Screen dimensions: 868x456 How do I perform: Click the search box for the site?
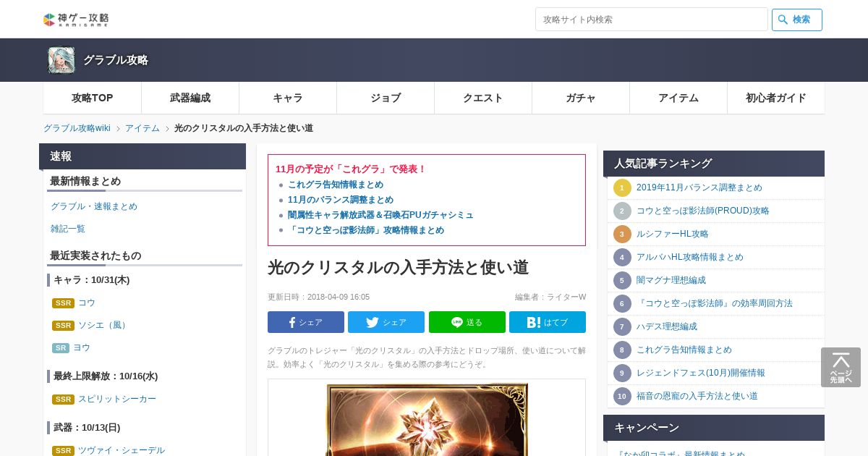coord(651,20)
